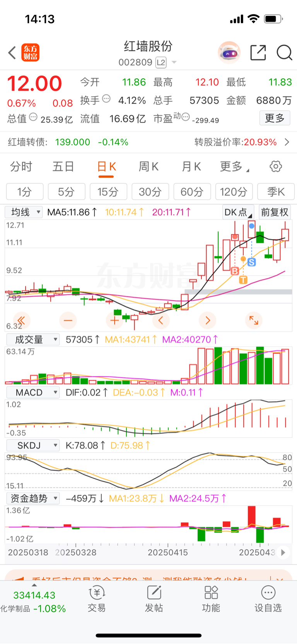Viewport: 297px width, 644px height.
Task: Select 15分 period button
Action: (108, 192)
